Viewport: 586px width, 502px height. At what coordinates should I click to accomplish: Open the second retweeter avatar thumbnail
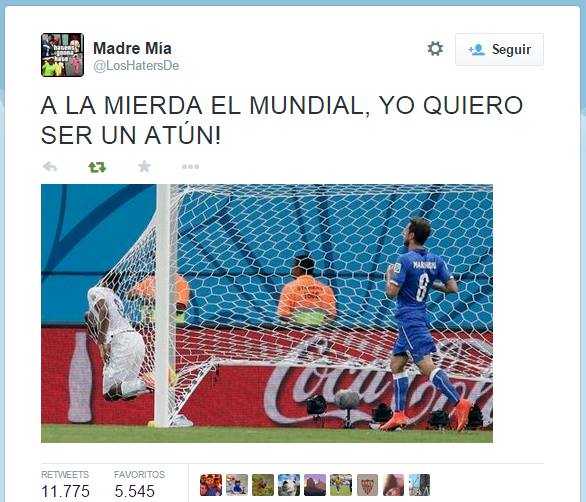point(237,485)
